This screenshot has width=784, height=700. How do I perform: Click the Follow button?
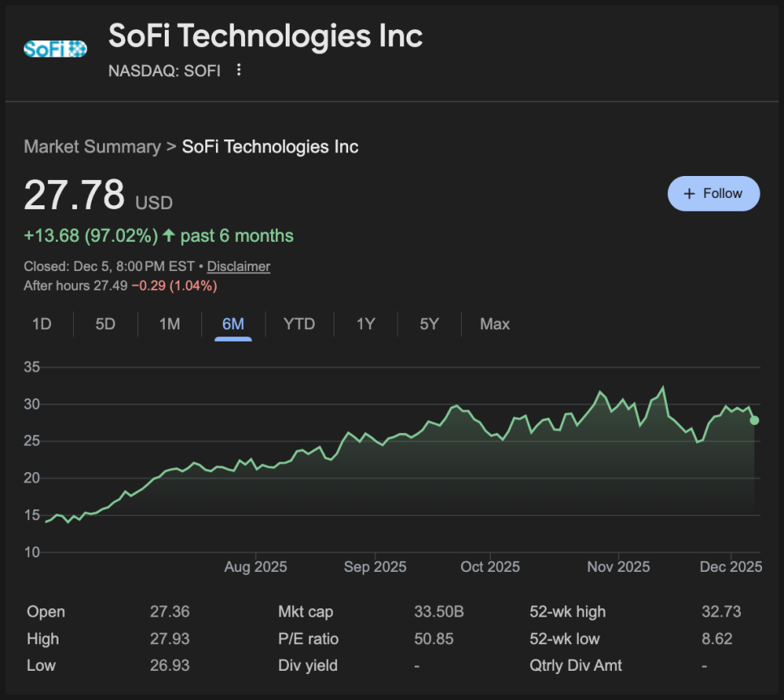713,193
